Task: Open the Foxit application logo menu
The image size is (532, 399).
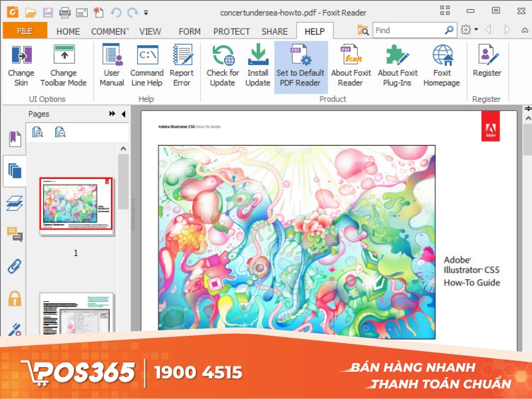Action: pos(13,13)
